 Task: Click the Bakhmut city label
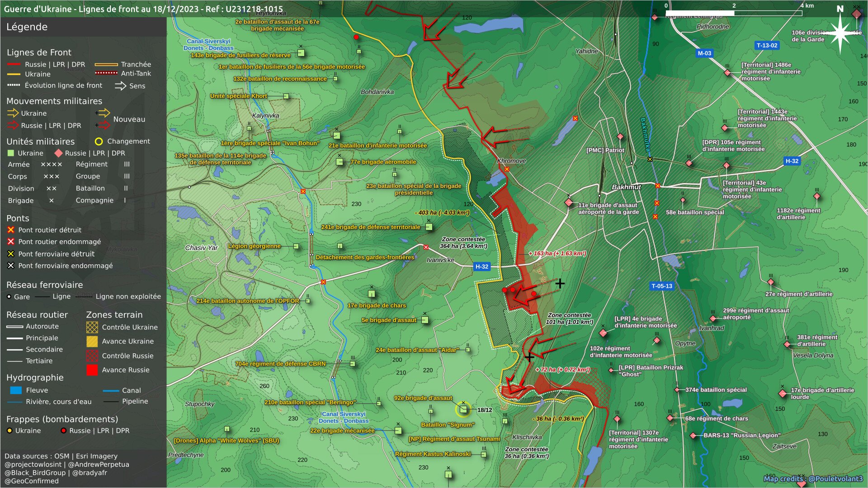coord(626,187)
